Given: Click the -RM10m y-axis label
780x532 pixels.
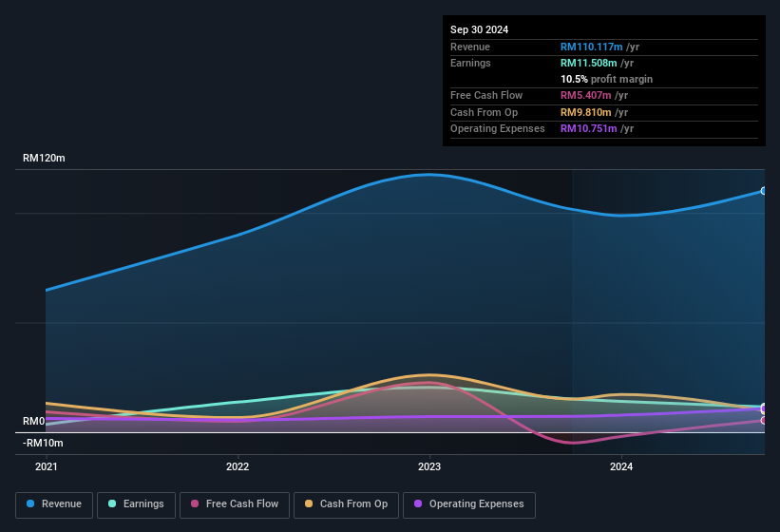Looking at the screenshot, I should (x=43, y=443).
